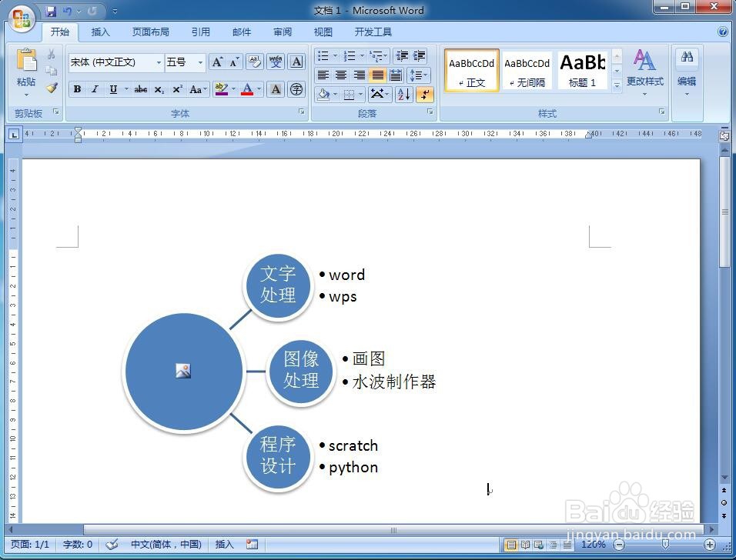Open the font name dropdown
736x560 pixels.
(x=159, y=62)
